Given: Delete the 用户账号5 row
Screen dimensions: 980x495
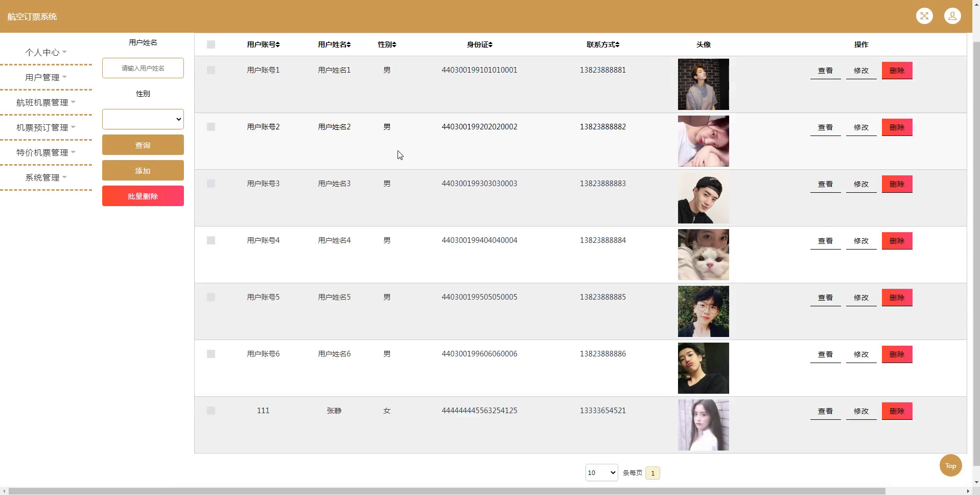Looking at the screenshot, I should [897, 298].
